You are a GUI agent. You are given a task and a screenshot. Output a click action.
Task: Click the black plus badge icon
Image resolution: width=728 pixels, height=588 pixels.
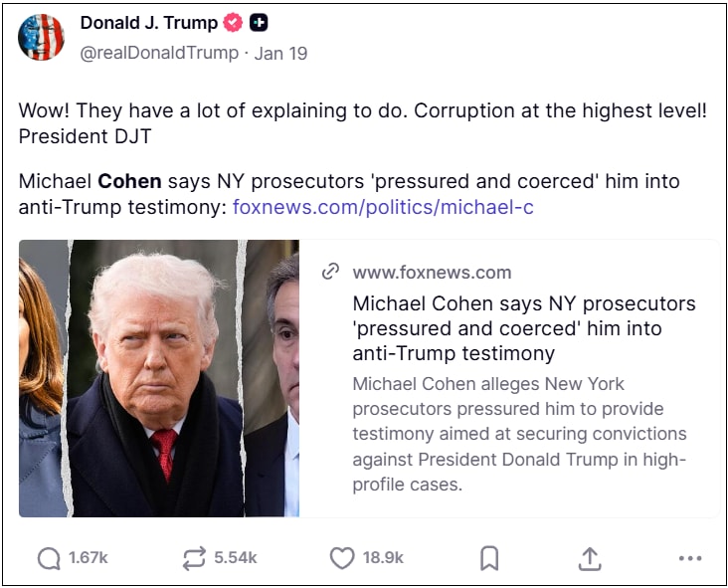point(259,23)
